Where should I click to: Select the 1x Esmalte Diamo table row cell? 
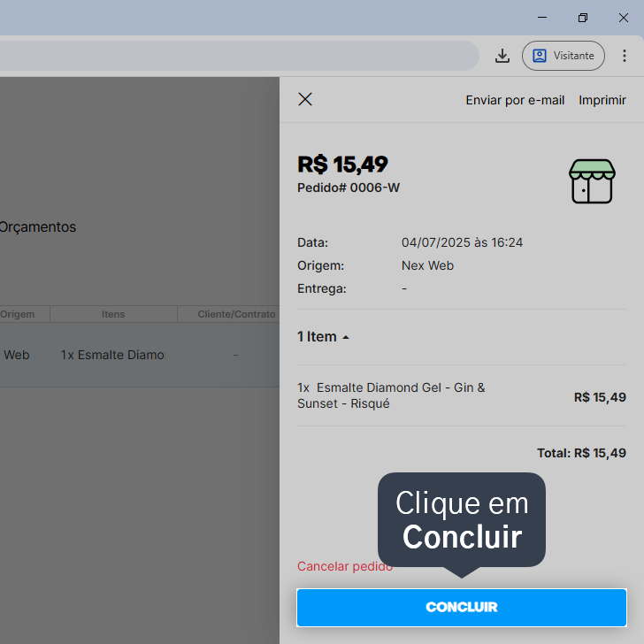coord(112,355)
